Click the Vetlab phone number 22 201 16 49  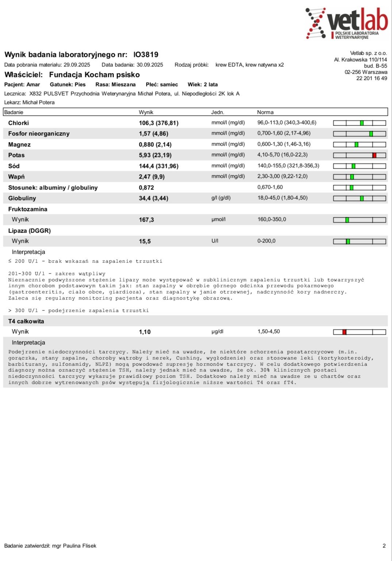[x=372, y=78]
